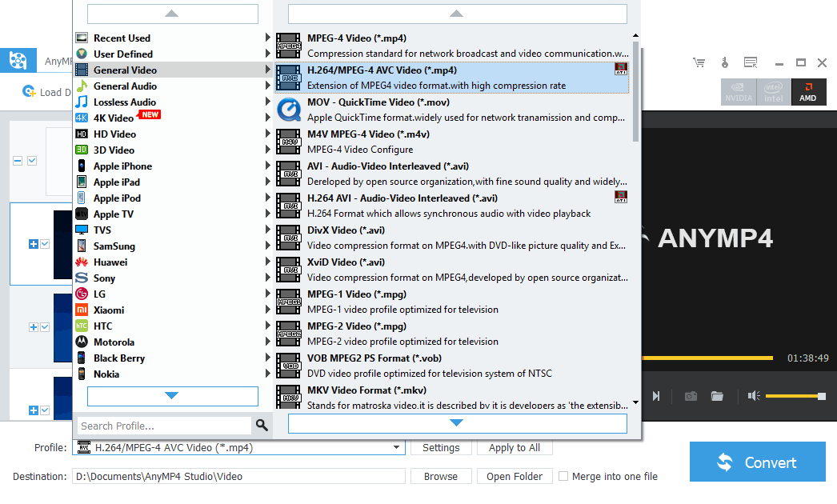Image resolution: width=837 pixels, height=504 pixels.
Task: Open the shopping cart purchase icon
Action: [x=699, y=62]
